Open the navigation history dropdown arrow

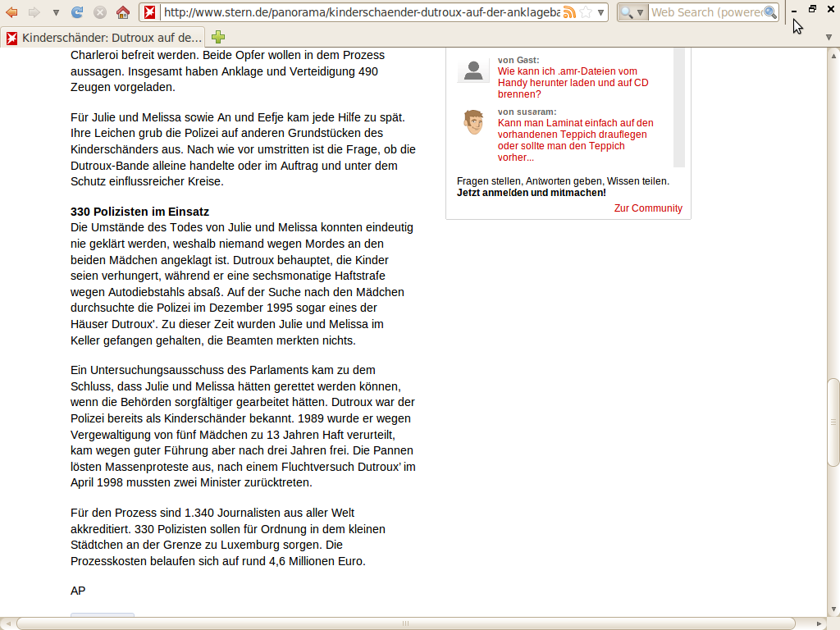(56, 12)
